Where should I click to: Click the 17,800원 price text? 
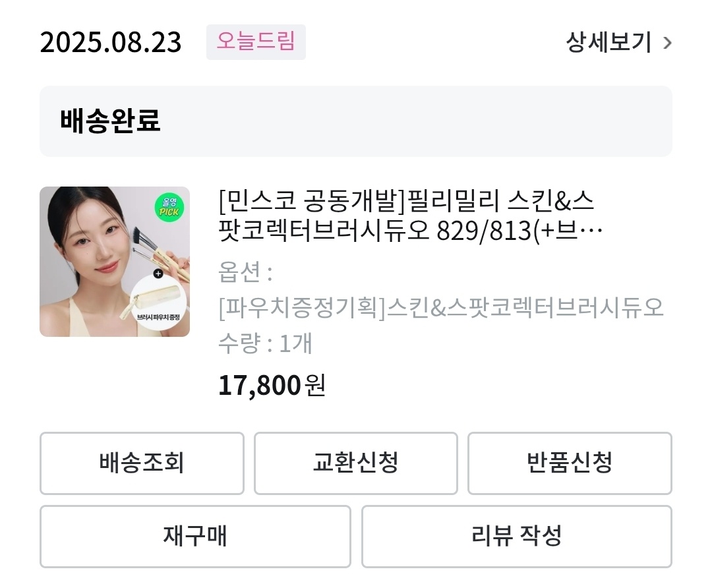pyautogui.click(x=272, y=386)
